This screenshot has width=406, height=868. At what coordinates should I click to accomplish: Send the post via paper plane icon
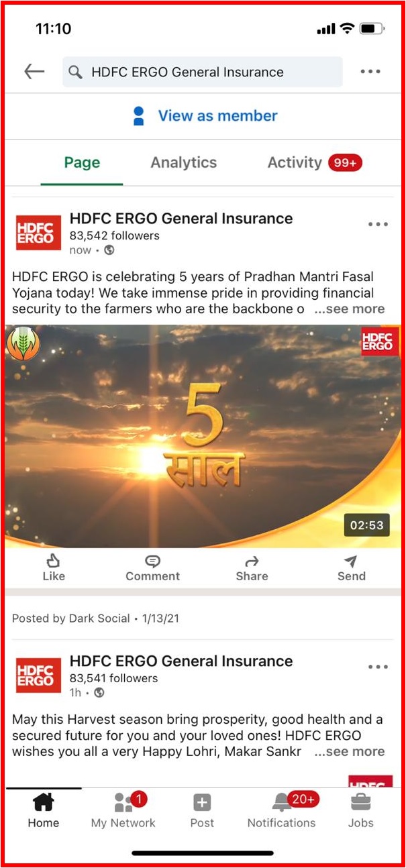pyautogui.click(x=352, y=568)
